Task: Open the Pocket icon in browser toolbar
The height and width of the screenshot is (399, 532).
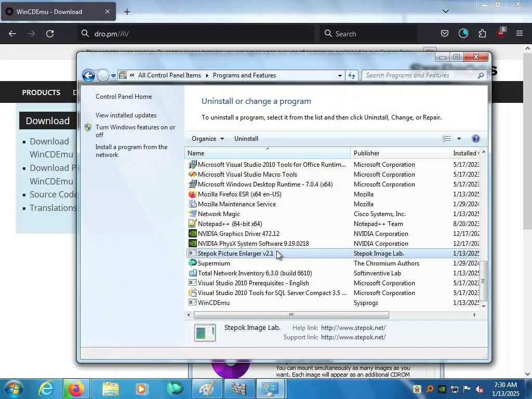Action: (x=445, y=33)
